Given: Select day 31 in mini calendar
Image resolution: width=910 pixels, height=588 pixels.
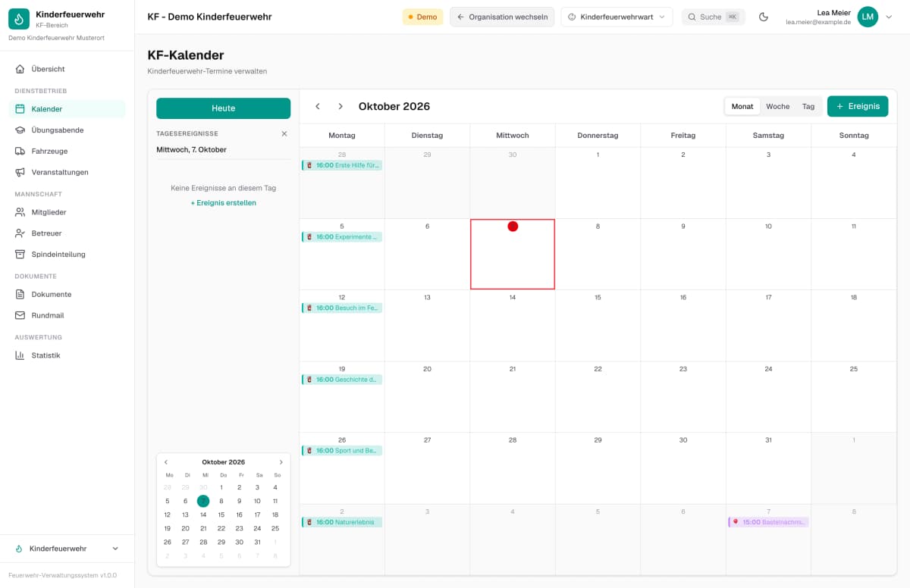Looking at the screenshot, I should coord(257,542).
